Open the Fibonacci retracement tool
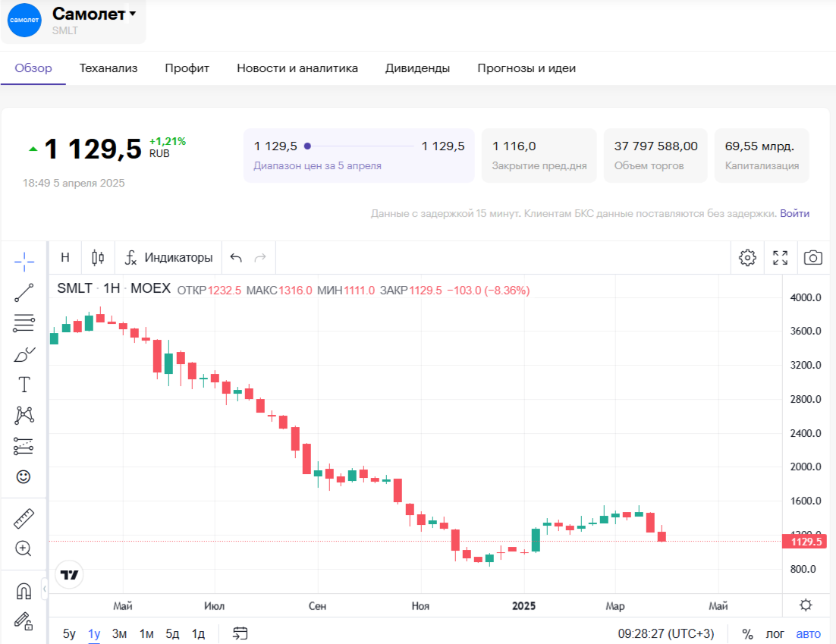Image resolution: width=836 pixels, height=644 pixels. point(24,323)
